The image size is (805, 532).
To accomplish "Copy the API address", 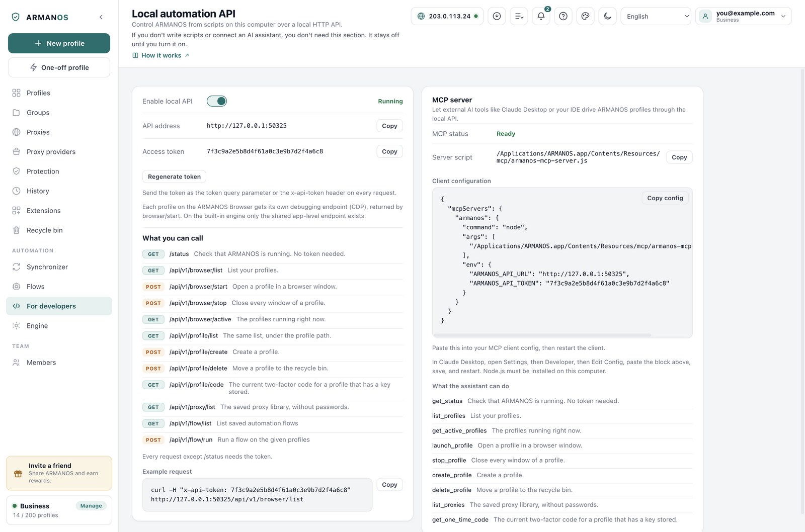I will [x=389, y=126].
